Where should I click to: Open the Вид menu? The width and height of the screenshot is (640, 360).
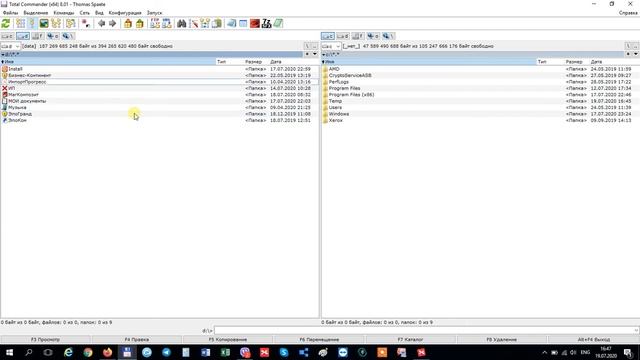[99, 13]
